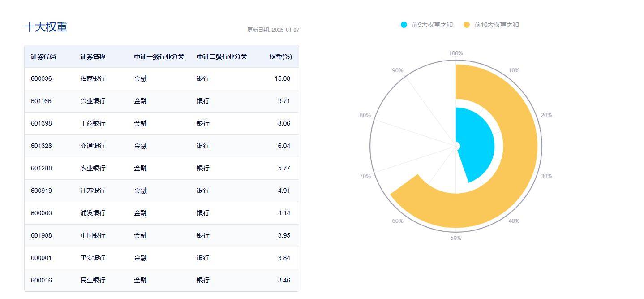Image resolution: width=644 pixels, height=299 pixels.
Task: Select security code 601288
Action: click(x=41, y=168)
